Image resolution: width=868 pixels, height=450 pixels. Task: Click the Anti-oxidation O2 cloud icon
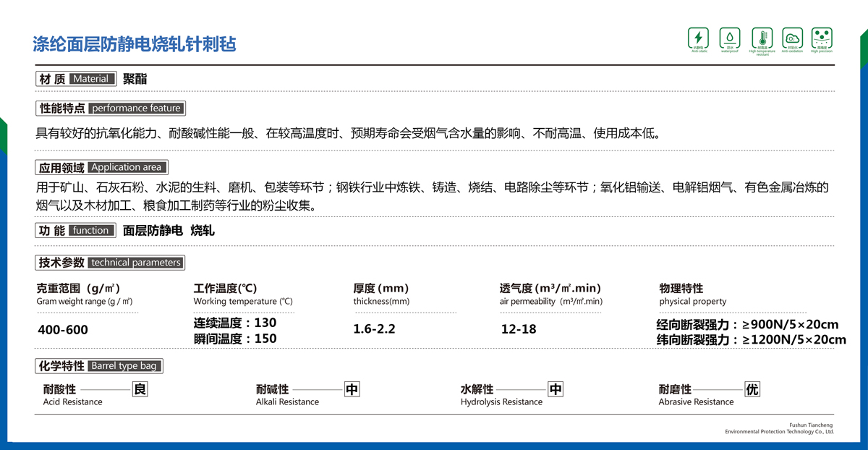[792, 38]
